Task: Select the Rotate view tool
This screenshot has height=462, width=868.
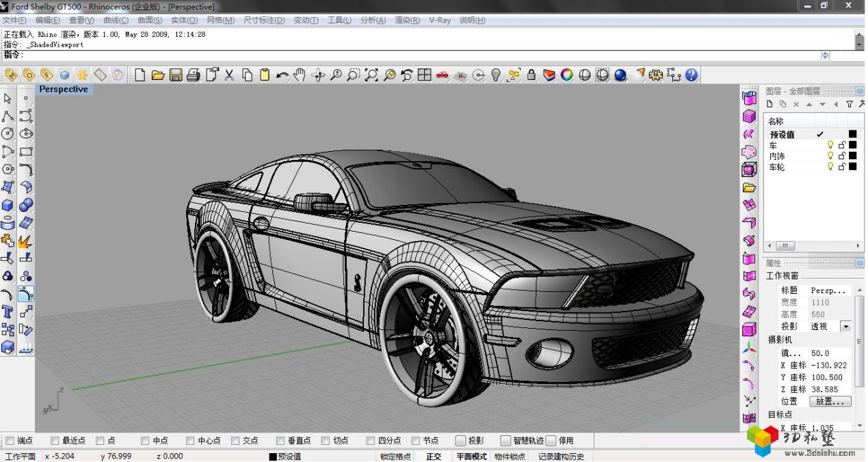Action: pyautogui.click(x=318, y=75)
